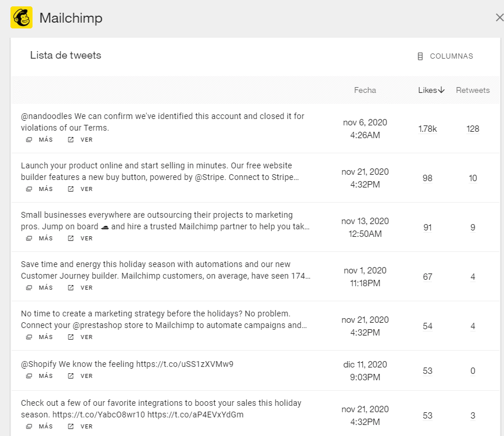Open the COLUMNAS column selector
The image size is (504, 436).
(x=445, y=56)
